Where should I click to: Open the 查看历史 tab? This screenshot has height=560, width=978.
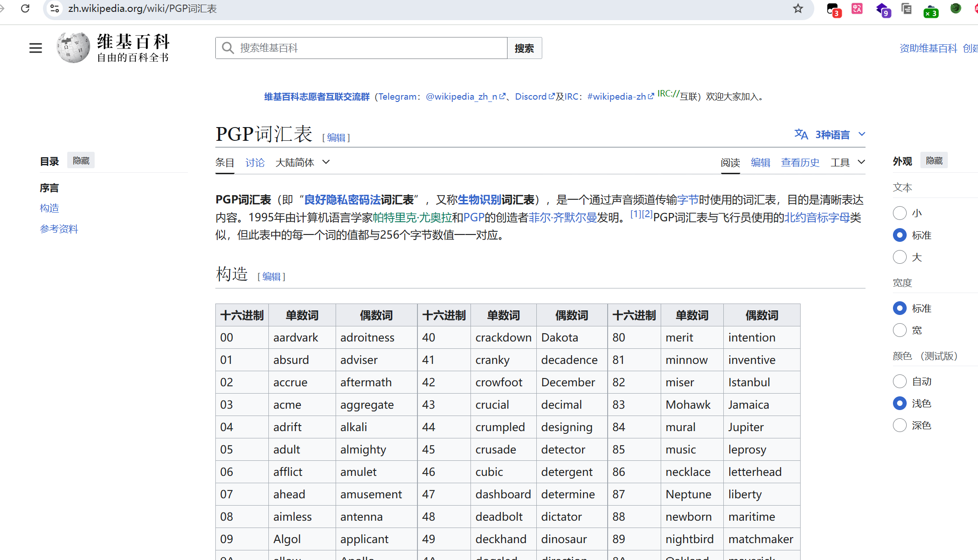pyautogui.click(x=800, y=162)
